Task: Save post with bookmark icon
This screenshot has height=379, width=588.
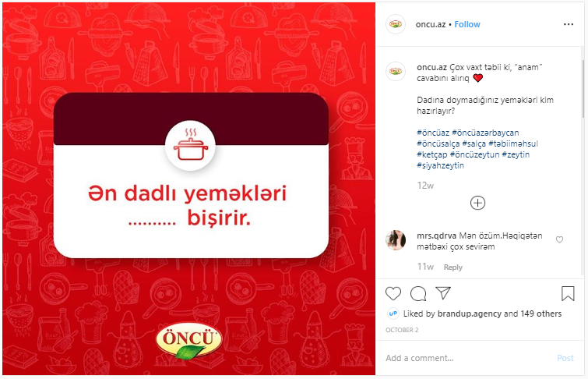Action: pyautogui.click(x=568, y=293)
